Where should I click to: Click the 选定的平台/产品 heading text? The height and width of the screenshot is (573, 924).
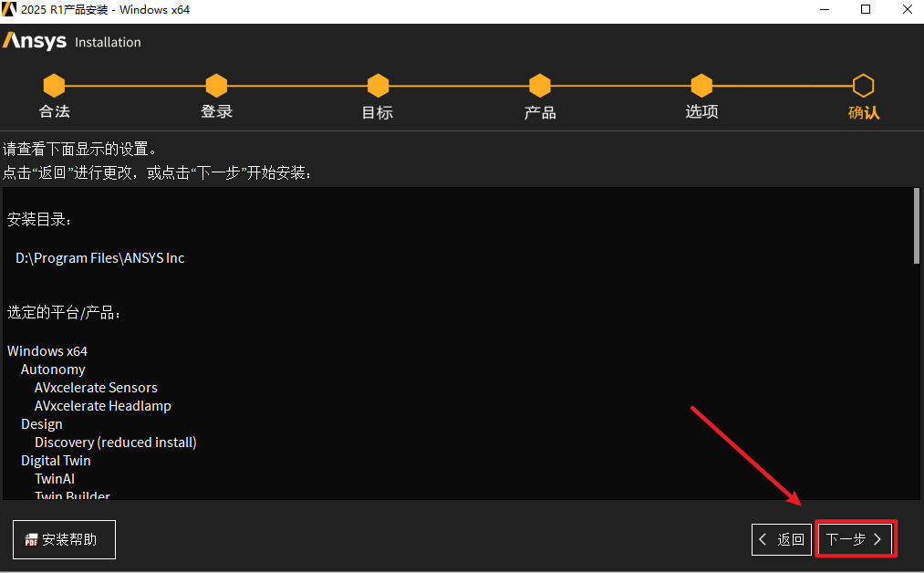coord(64,312)
